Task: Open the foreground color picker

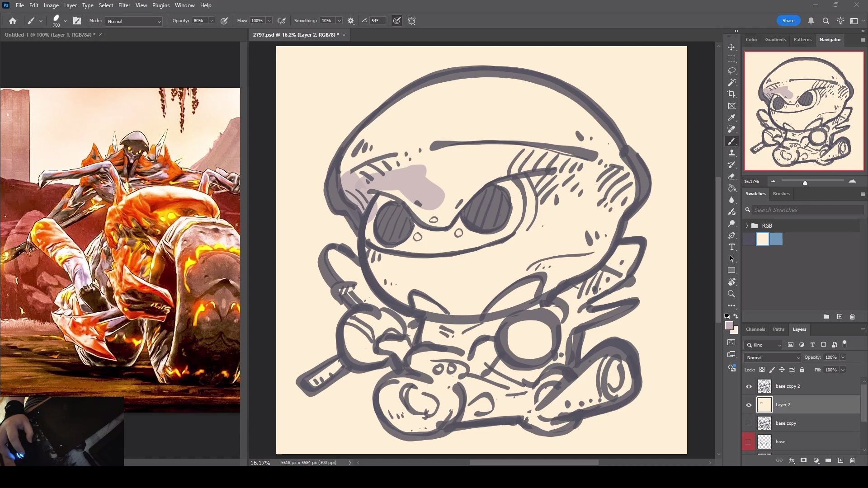Action: tap(729, 325)
